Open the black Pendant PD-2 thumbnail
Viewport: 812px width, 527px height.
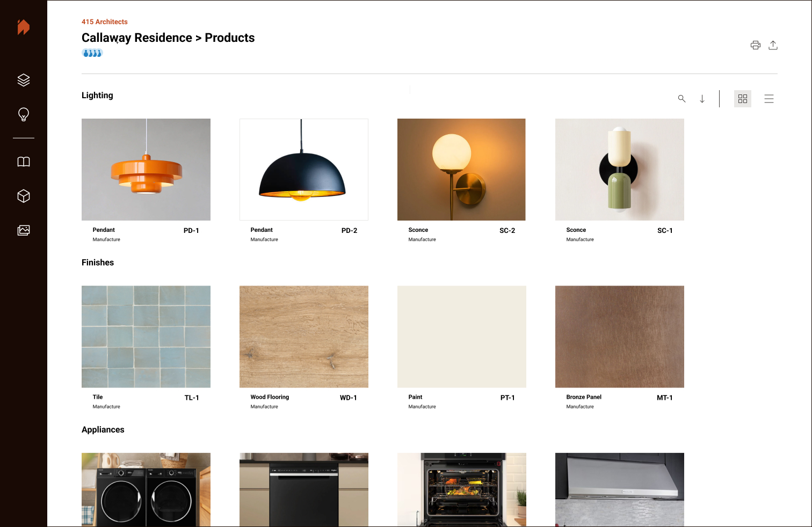tap(304, 170)
